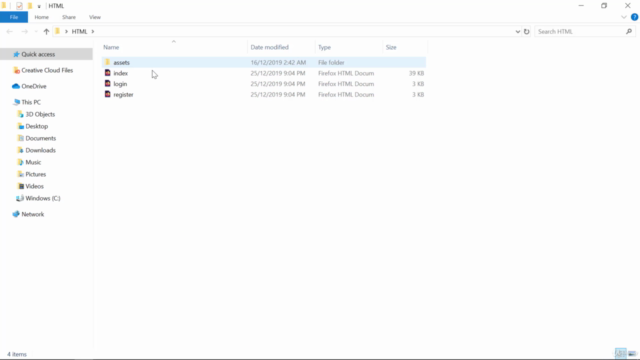This screenshot has height=360, width=640.
Task: Open Pictures in the navigation pane
Action: coord(36,174)
